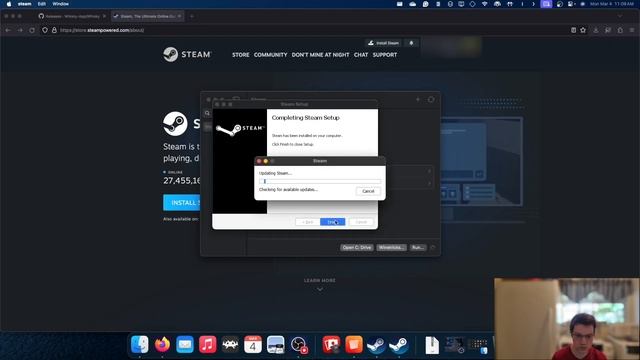Image resolution: width=640 pixels, height=360 pixels.
Task: Expand the list all tabs chevron
Action: (620, 16)
